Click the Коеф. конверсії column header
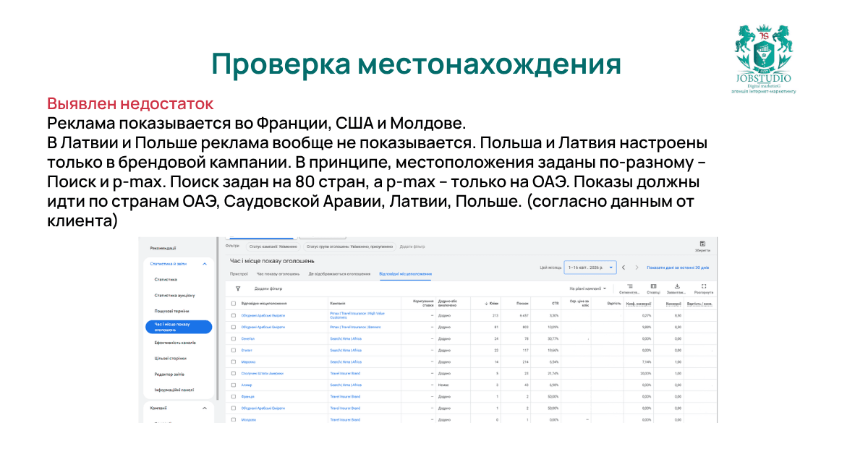868x454 pixels. (639, 303)
